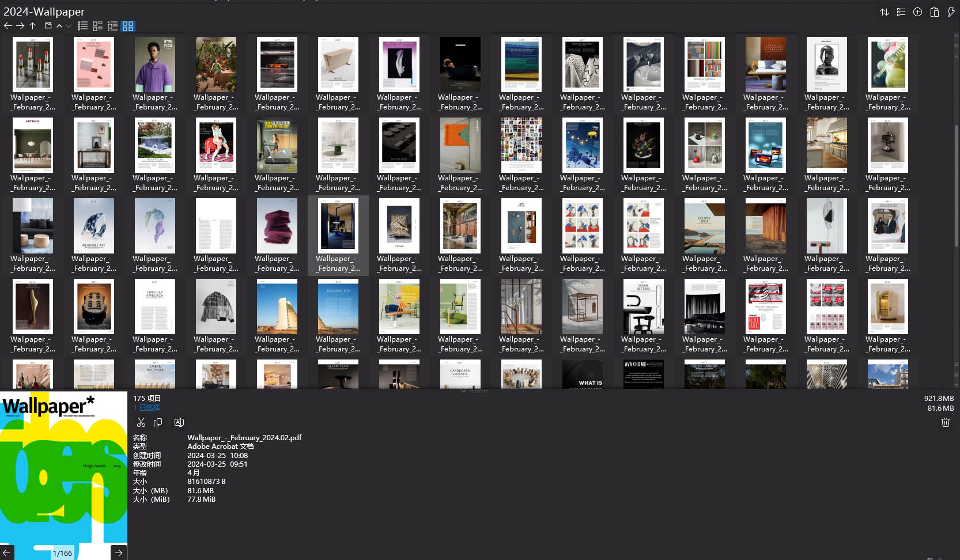Enable tiles view layout
This screenshot has height=560, width=960.
coord(112,26)
